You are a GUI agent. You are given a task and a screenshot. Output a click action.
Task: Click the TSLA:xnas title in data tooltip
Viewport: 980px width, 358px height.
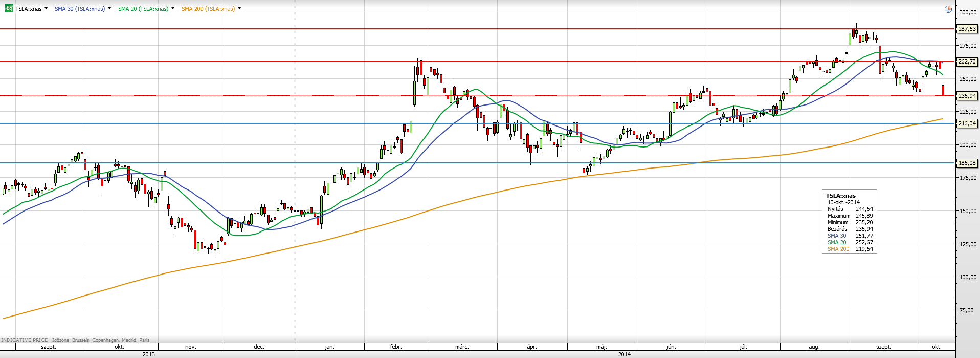point(841,196)
